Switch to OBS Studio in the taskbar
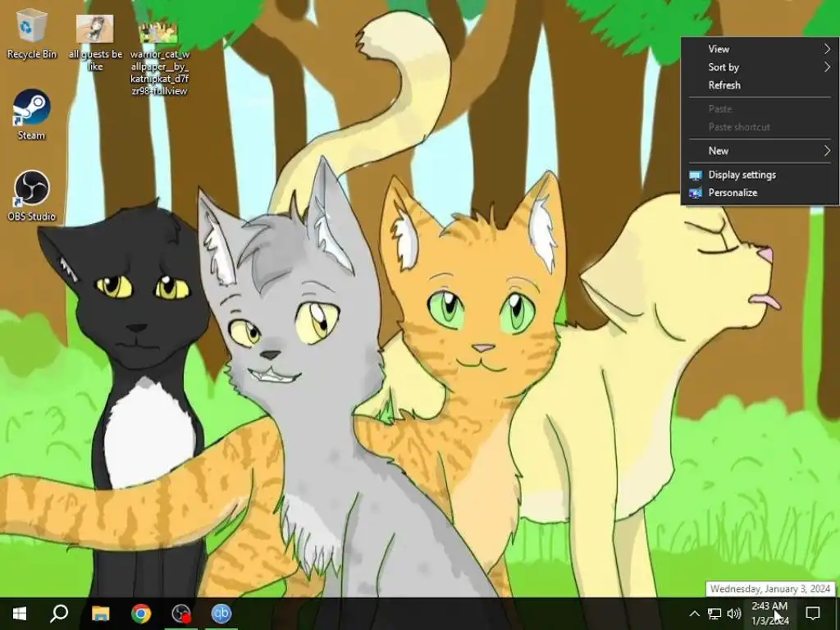This screenshot has width=840, height=630. tap(181, 614)
